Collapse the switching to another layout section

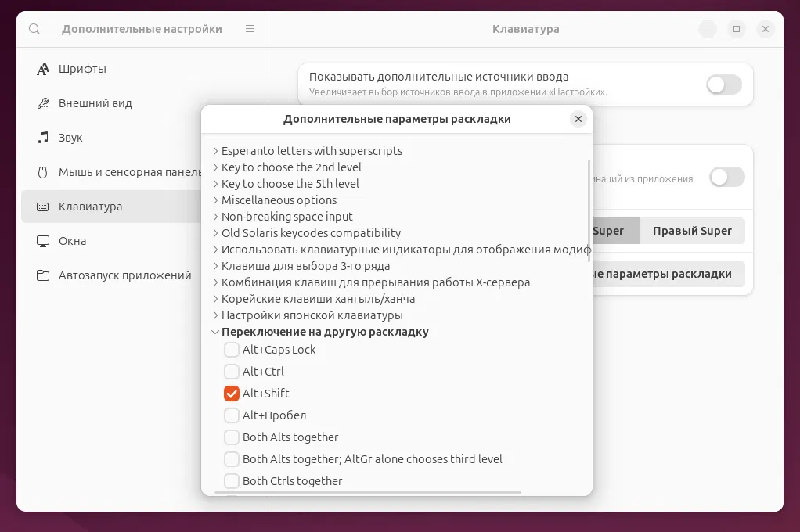click(215, 332)
